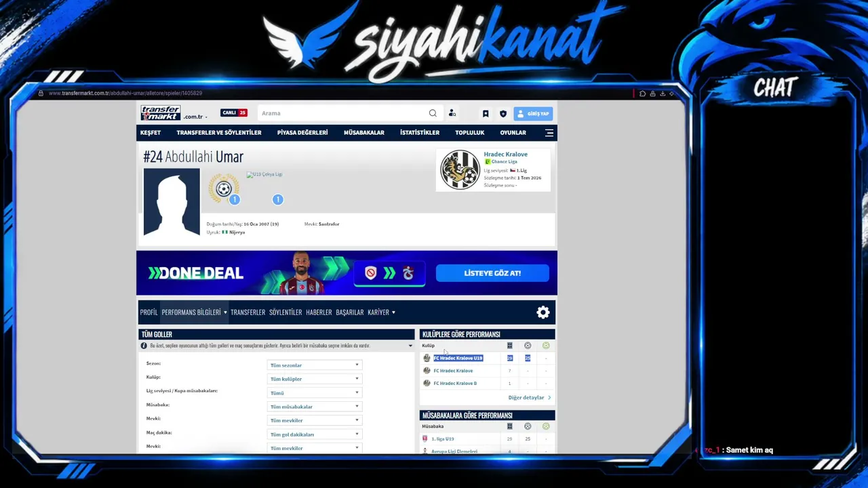Open the Hradec Kralove club link
Viewport: 868px width, 488px height.
(x=505, y=155)
